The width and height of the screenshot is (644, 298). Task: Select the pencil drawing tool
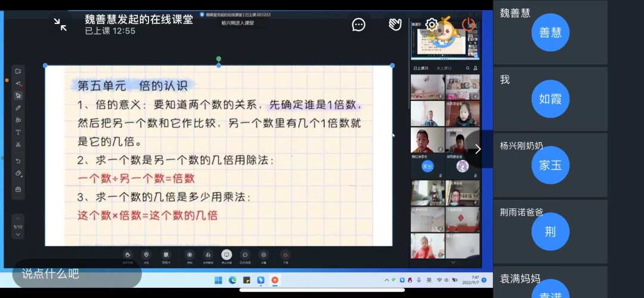tap(18, 108)
